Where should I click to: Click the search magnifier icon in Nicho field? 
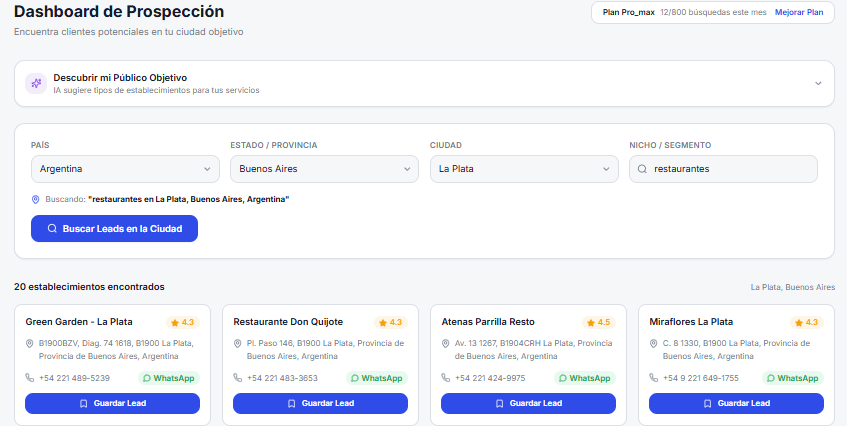642,169
